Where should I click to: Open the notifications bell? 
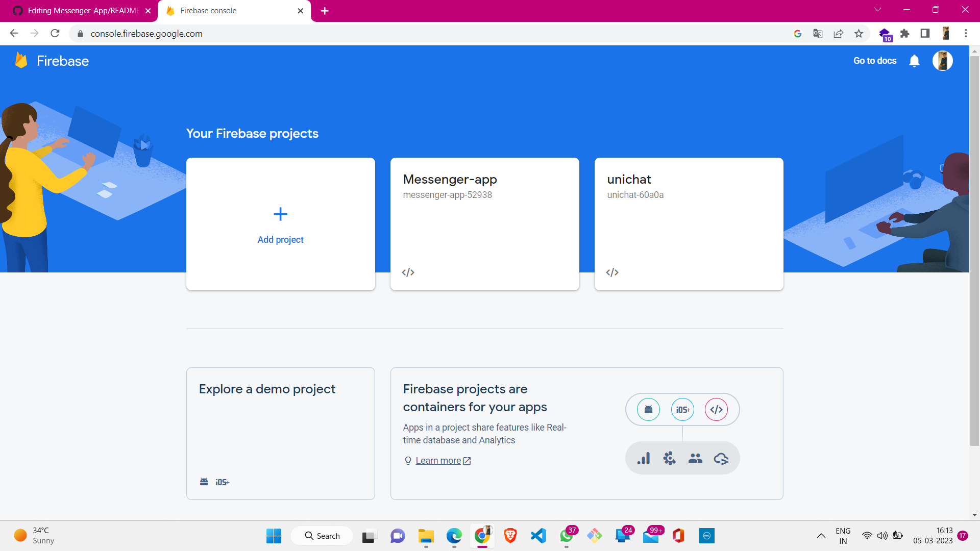point(914,61)
